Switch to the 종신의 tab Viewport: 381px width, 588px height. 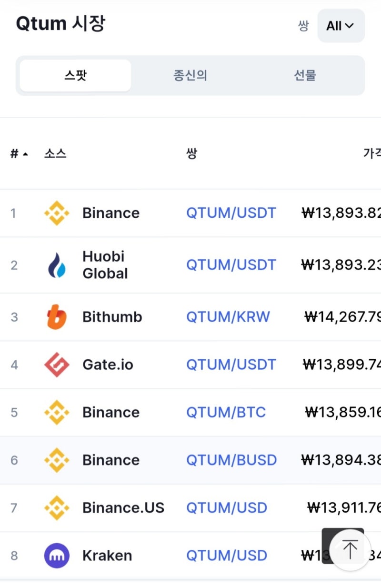190,75
